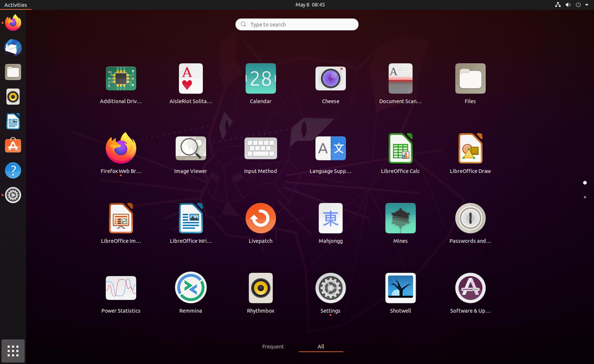Open the Mines game

click(x=400, y=218)
